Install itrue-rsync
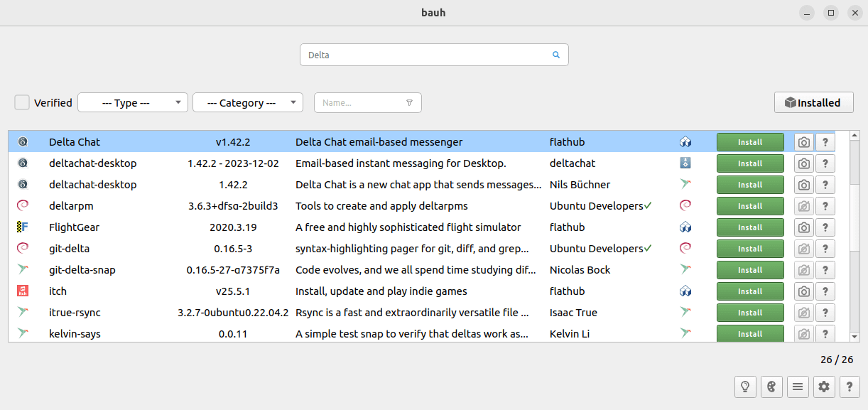Viewport: 868px width, 410px height. (750, 313)
